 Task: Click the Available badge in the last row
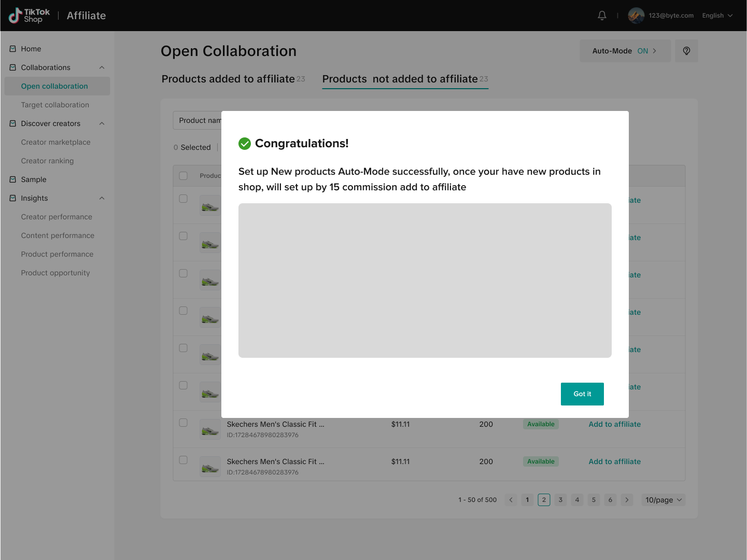tap(541, 461)
